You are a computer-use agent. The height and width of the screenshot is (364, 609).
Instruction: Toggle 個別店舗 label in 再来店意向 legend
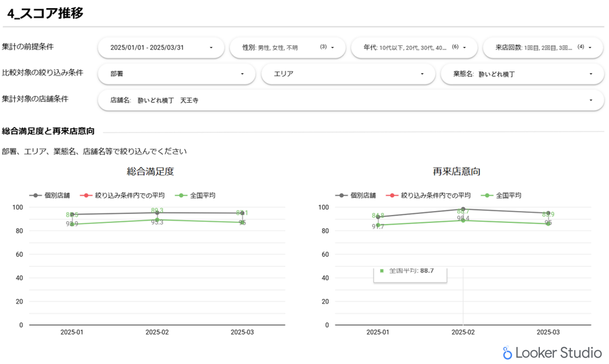(x=363, y=196)
